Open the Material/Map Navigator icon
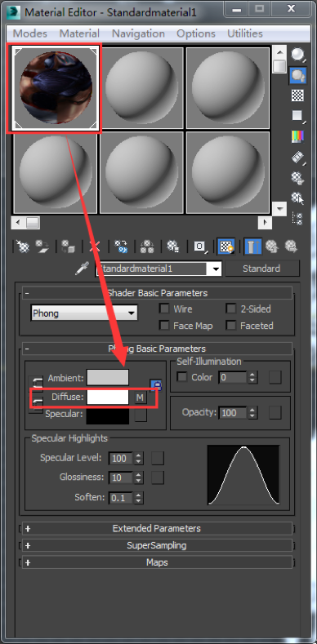317x644 pixels. 297,218
